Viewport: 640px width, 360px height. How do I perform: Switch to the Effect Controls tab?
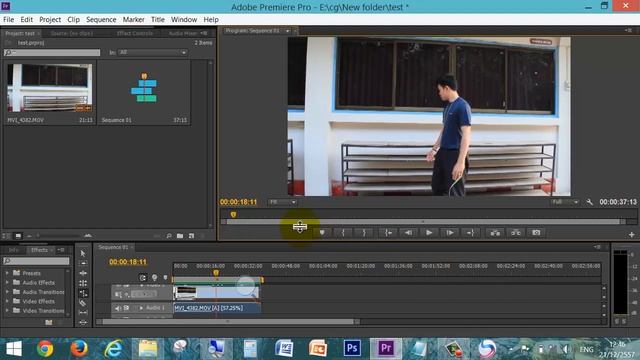(135, 33)
